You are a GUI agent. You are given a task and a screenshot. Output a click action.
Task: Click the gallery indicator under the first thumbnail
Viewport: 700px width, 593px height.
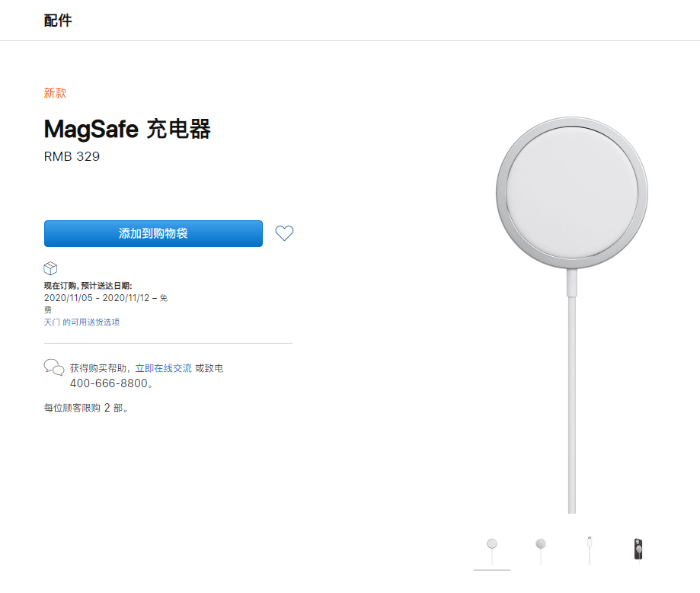coord(491,570)
